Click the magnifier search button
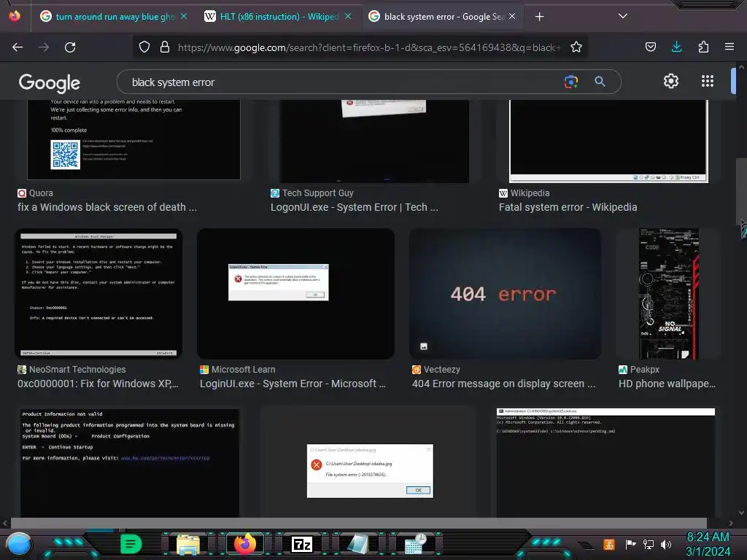This screenshot has width=747, height=560. click(x=600, y=82)
